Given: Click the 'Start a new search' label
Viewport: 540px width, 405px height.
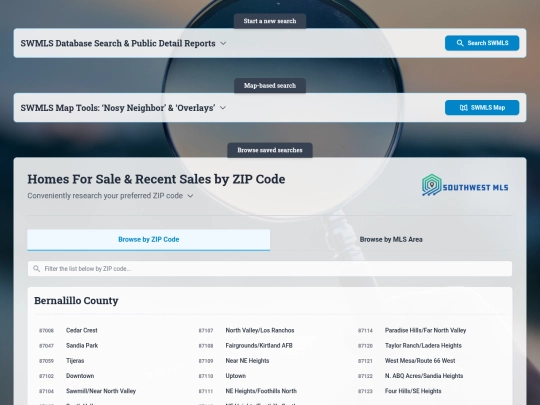Looking at the screenshot, I should tap(270, 21).
